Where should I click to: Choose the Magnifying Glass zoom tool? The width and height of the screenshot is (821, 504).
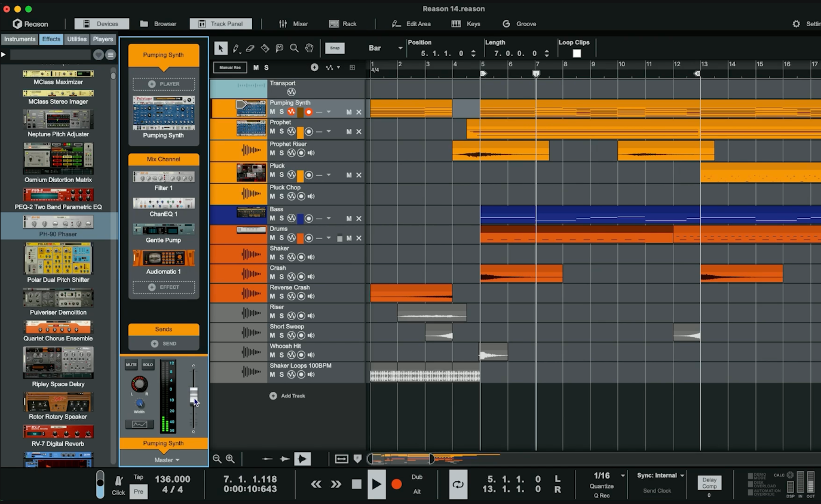click(x=294, y=48)
